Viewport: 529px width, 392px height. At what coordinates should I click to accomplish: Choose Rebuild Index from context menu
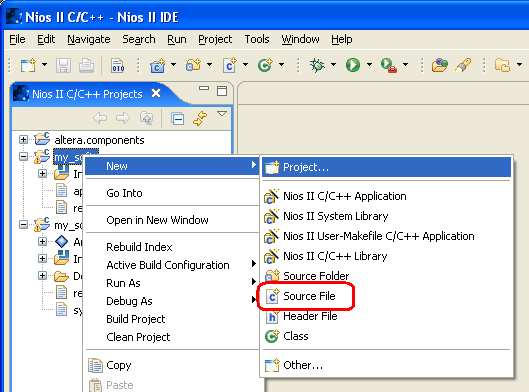coord(172,247)
